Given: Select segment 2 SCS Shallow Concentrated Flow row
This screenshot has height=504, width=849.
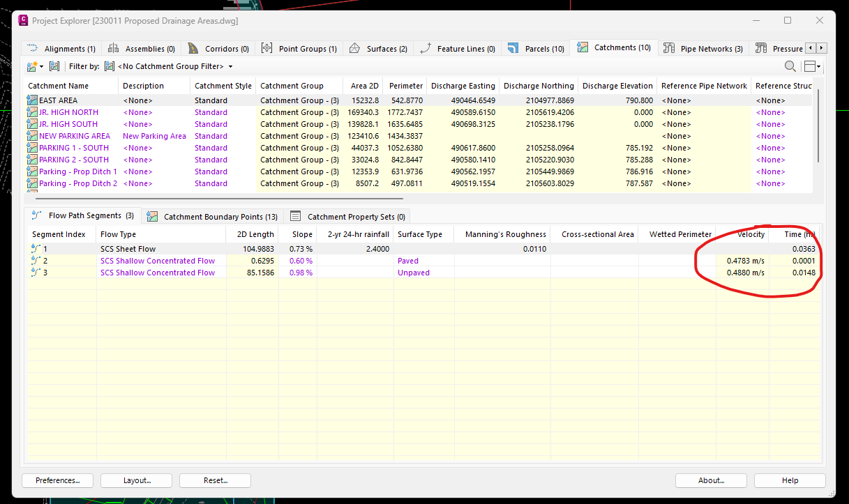Looking at the screenshot, I should (160, 260).
